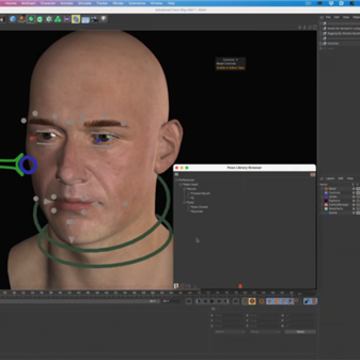Click the blue globe icon in top toolbar
360x360 pixels.
click(13, 19)
